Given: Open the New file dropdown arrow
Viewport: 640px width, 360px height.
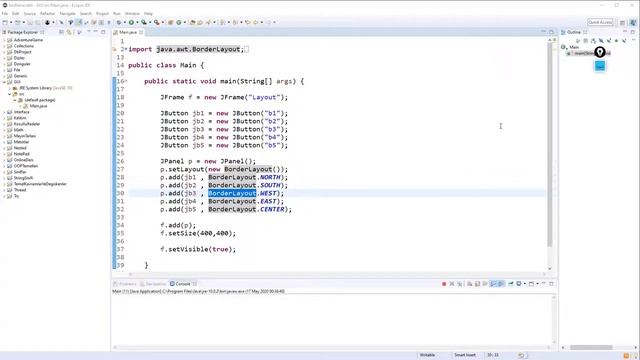Looking at the screenshot, I should coord(11,22).
